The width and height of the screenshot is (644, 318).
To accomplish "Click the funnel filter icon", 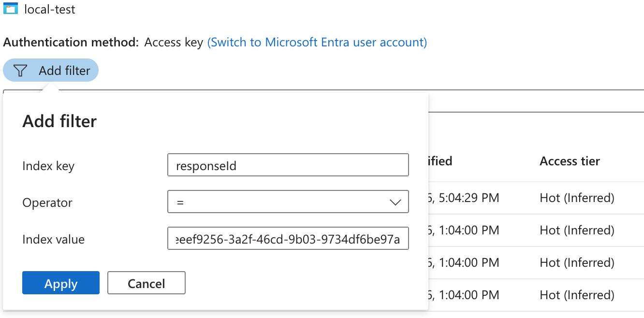I will [20, 71].
